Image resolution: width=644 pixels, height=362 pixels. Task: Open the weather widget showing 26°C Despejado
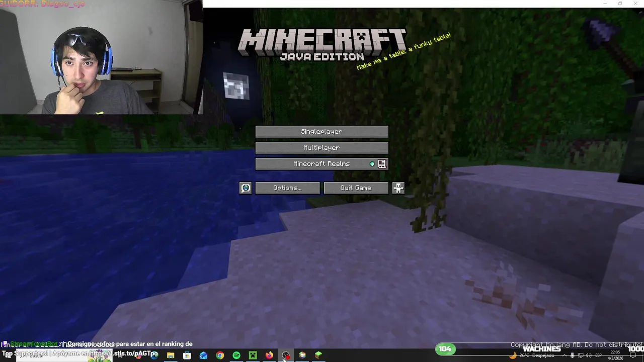(532, 355)
